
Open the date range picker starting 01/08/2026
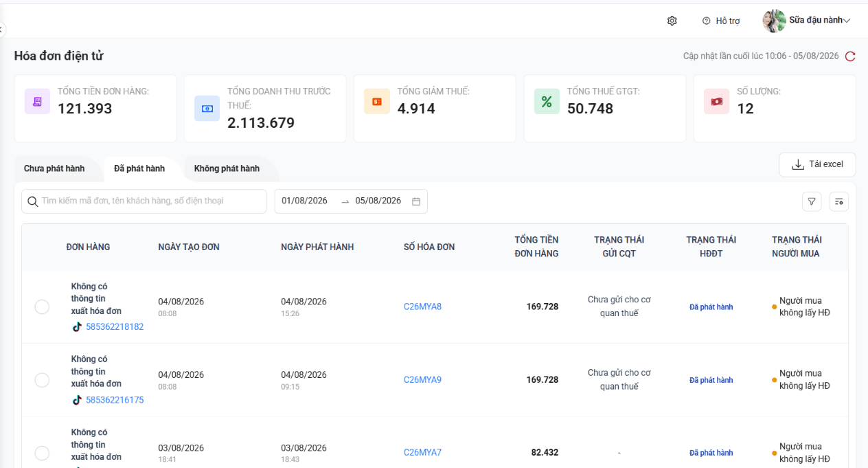(x=351, y=201)
